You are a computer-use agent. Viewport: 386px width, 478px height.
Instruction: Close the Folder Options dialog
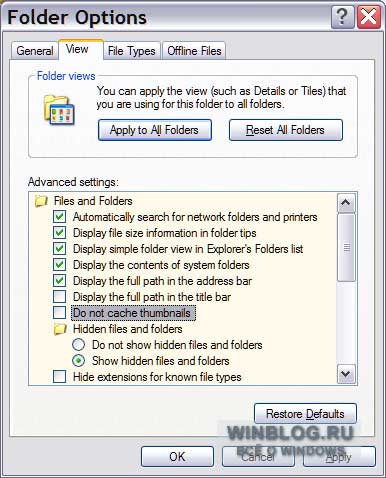pyautogui.click(x=369, y=17)
